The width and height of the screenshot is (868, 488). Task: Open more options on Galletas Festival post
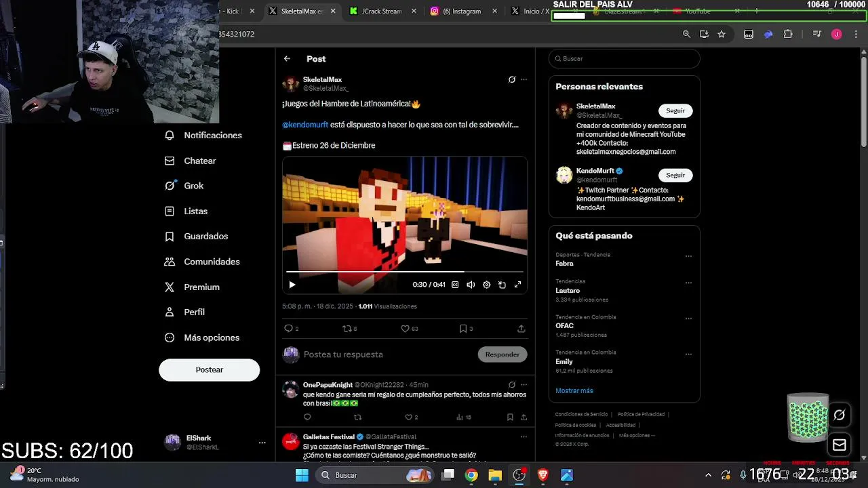(x=524, y=436)
